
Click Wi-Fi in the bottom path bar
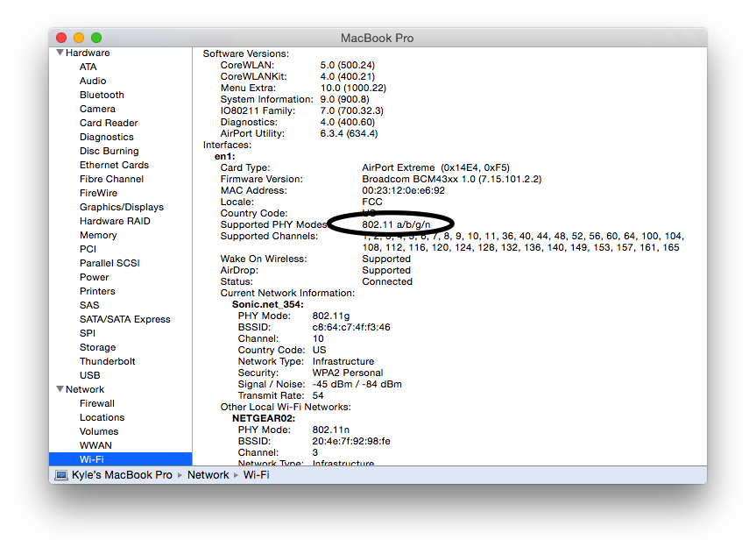pyautogui.click(x=256, y=475)
